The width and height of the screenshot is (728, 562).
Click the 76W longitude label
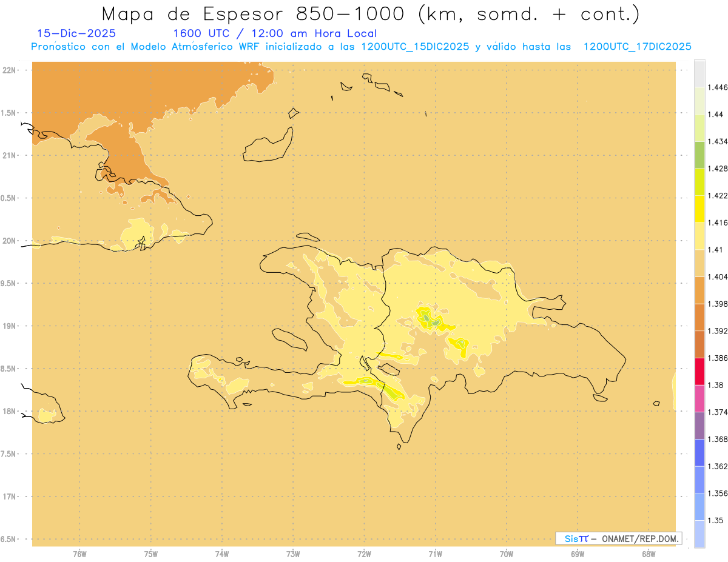(x=79, y=554)
